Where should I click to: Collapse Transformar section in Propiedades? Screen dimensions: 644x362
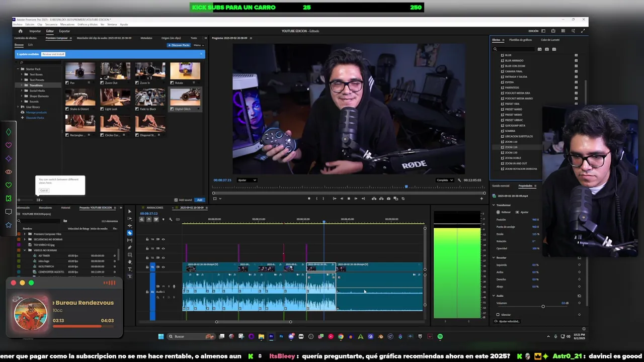coord(494,205)
